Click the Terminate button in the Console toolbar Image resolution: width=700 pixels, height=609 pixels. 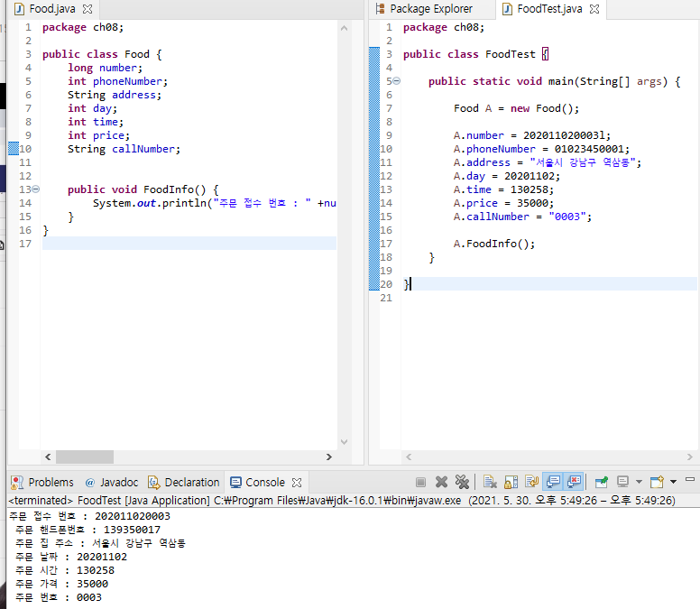tap(420, 482)
